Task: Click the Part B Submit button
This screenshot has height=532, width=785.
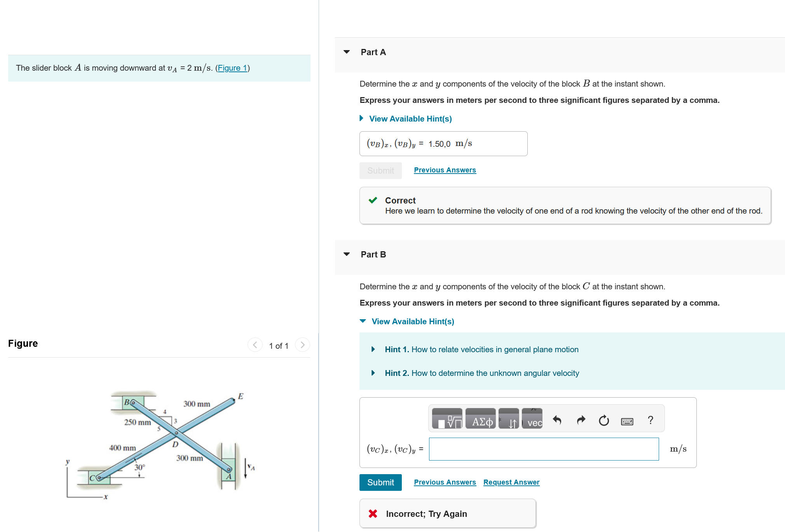Action: coord(380,482)
